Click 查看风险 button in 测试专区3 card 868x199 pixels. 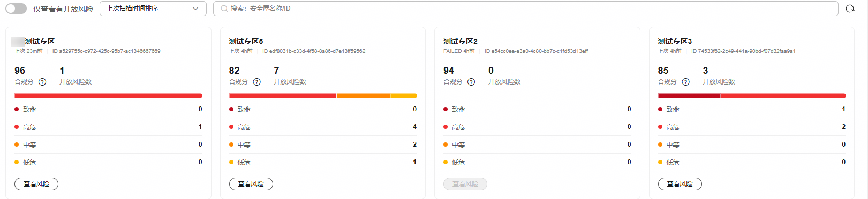(680, 184)
